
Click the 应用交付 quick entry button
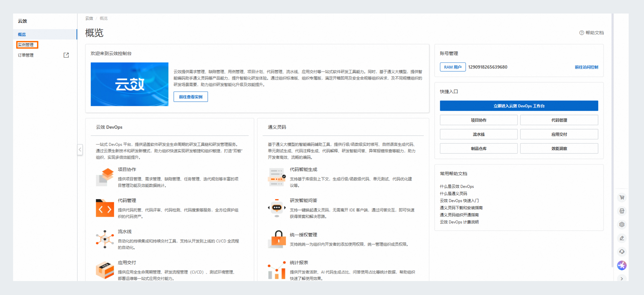coord(559,134)
